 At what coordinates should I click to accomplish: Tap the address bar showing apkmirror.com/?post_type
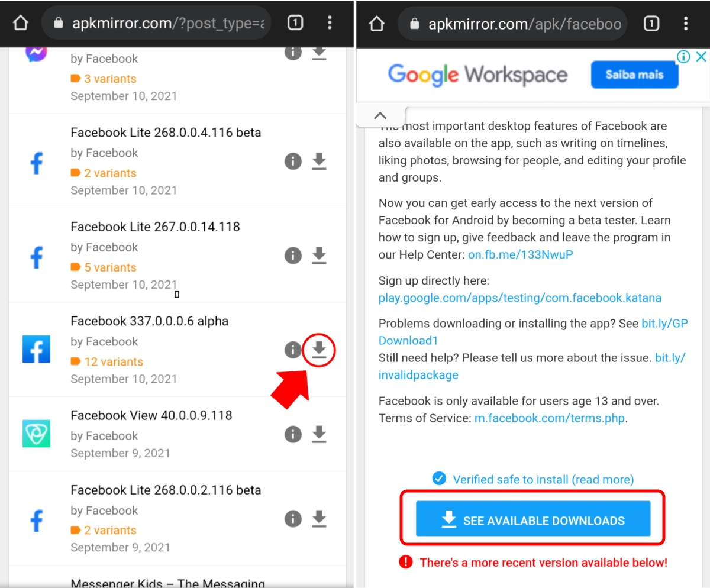pyautogui.click(x=157, y=23)
